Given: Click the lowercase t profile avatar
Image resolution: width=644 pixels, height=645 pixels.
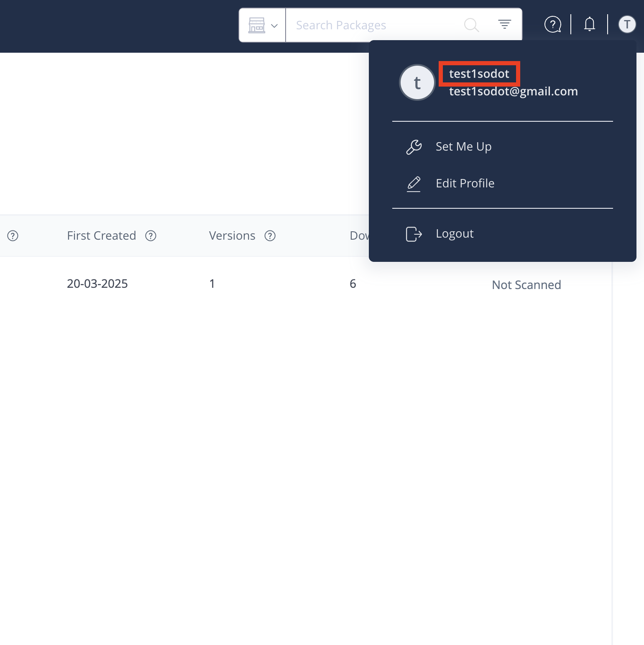Looking at the screenshot, I should (417, 82).
